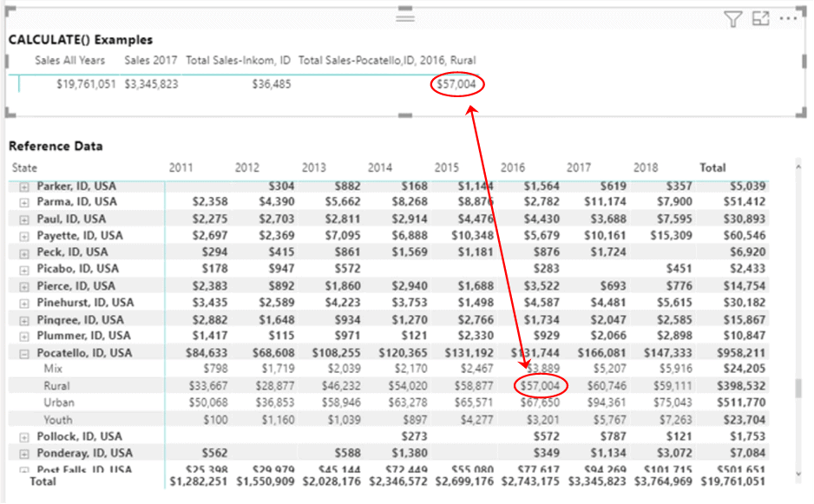Select the Youth row under Pocatello

57,420
